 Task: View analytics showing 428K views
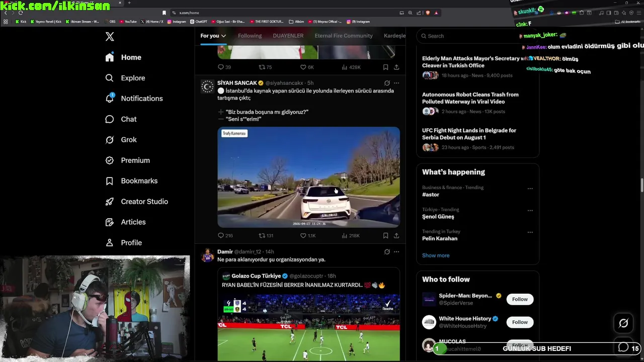tap(351, 67)
